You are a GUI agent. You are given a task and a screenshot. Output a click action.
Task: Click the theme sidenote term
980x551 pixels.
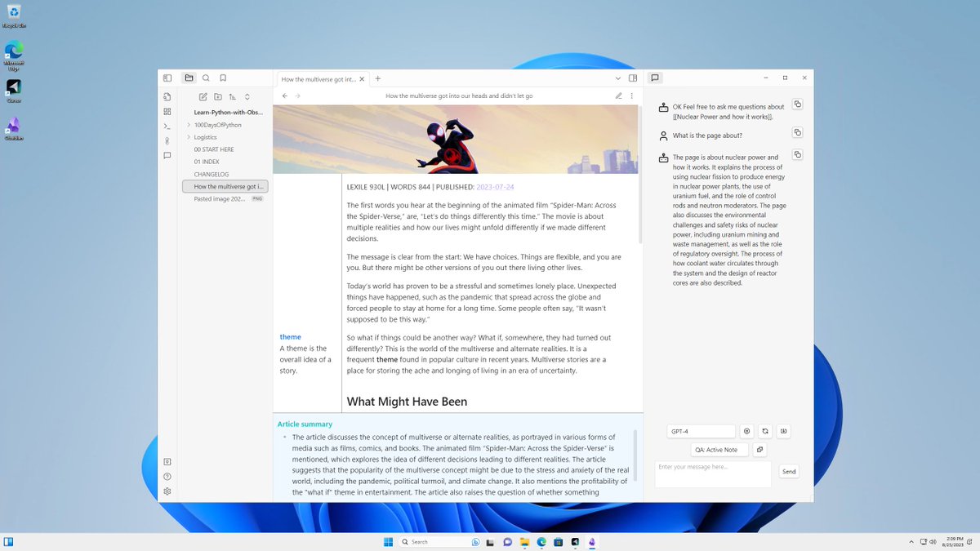[x=291, y=336]
